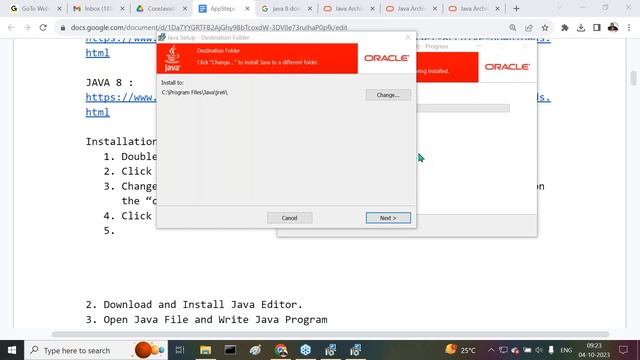Open Windows notification center
Viewport: 640px width, 360px height.
coord(623,350)
